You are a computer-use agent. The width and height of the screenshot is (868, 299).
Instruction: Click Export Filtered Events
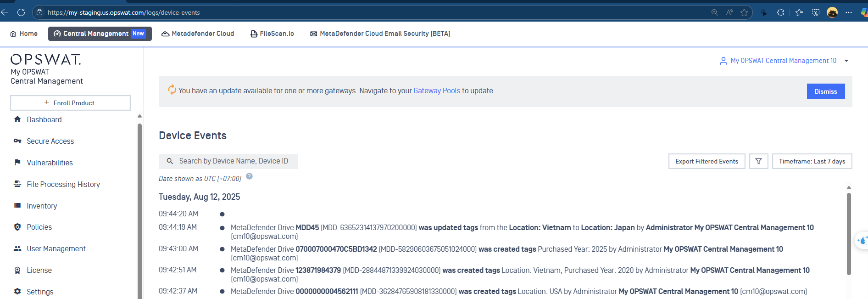[707, 161]
